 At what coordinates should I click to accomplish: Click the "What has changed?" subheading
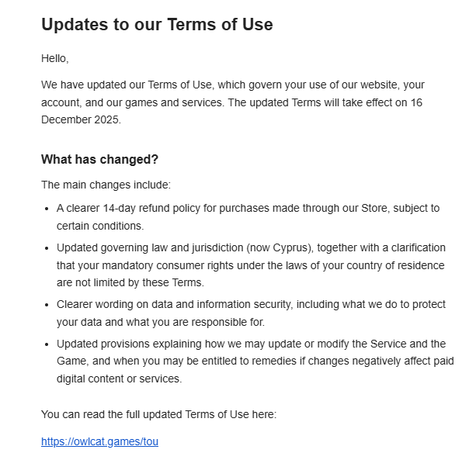[99, 159]
